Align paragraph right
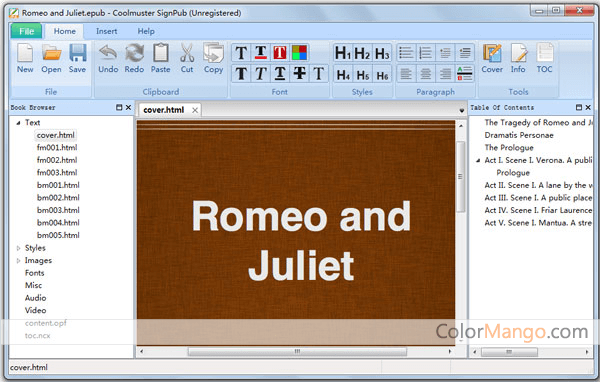Viewport: 600px width, 382px height. (x=445, y=73)
